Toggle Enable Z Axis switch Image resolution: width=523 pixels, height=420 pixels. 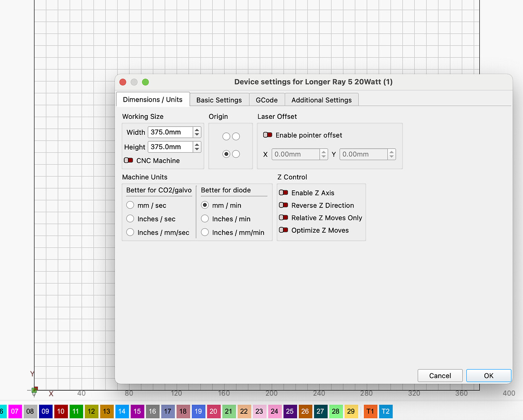point(284,192)
